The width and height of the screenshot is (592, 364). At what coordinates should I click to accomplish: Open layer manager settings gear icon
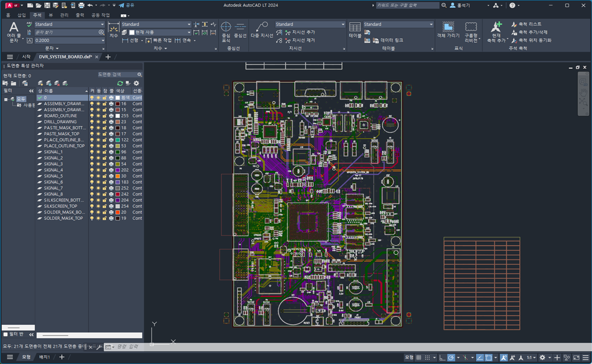point(136,83)
